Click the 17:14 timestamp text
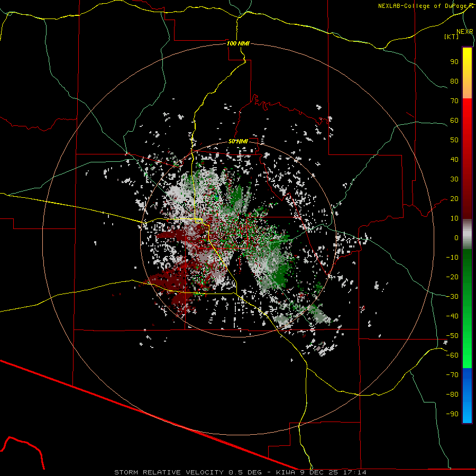 point(355,472)
